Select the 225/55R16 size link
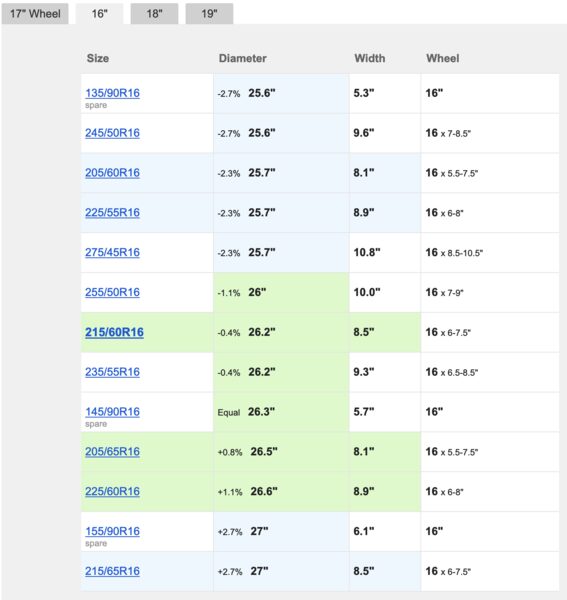This screenshot has width=567, height=600. pyautogui.click(x=112, y=212)
